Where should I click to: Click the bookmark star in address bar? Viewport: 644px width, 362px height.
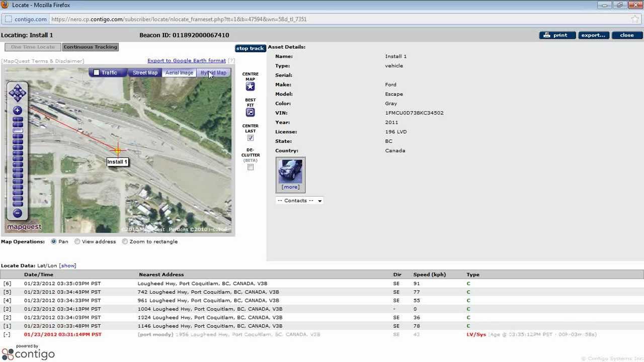[x=635, y=19]
